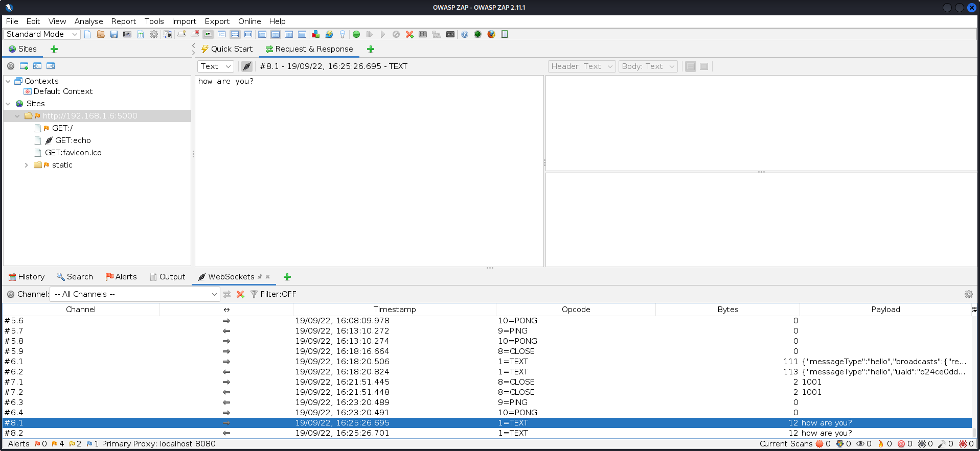Select WebSocket message row #6.1
The height and width of the screenshot is (451, 980).
point(487,362)
